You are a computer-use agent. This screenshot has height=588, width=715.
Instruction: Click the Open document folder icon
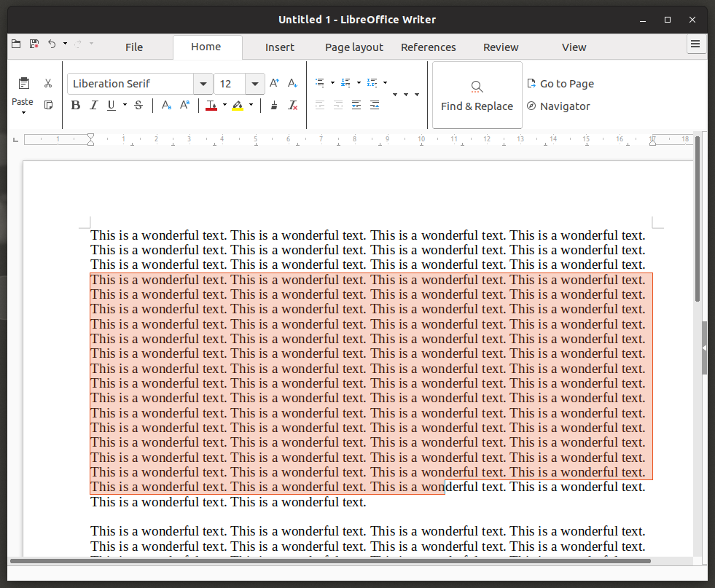click(x=16, y=44)
